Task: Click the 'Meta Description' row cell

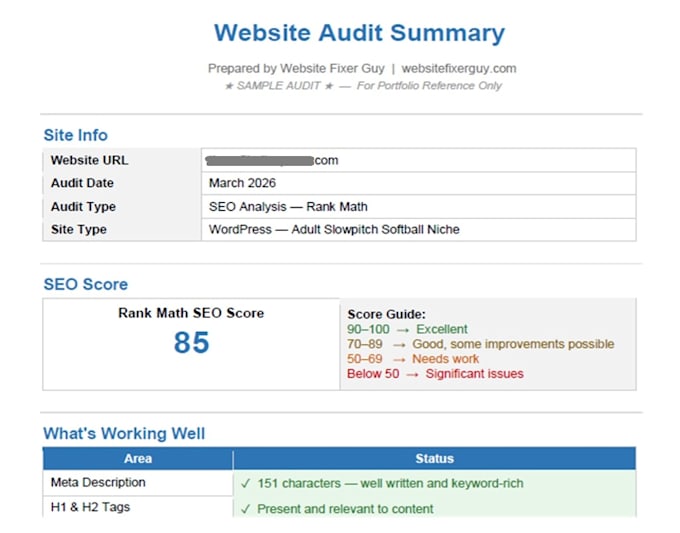Action: tap(138, 483)
